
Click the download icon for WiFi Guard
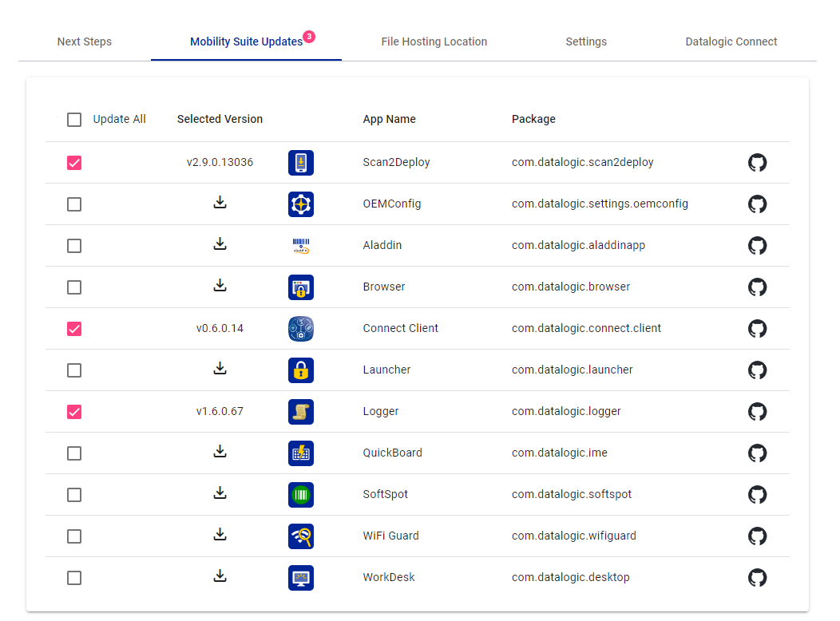[x=220, y=534]
